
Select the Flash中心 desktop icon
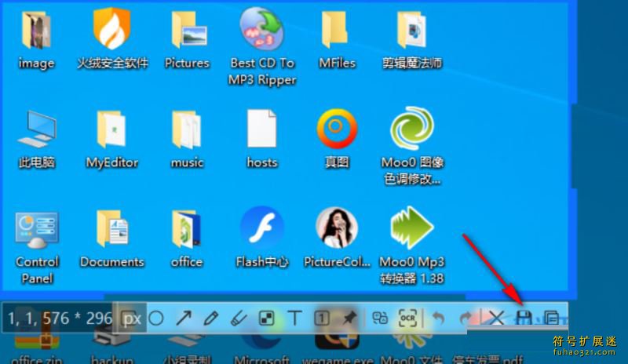pyautogui.click(x=261, y=236)
